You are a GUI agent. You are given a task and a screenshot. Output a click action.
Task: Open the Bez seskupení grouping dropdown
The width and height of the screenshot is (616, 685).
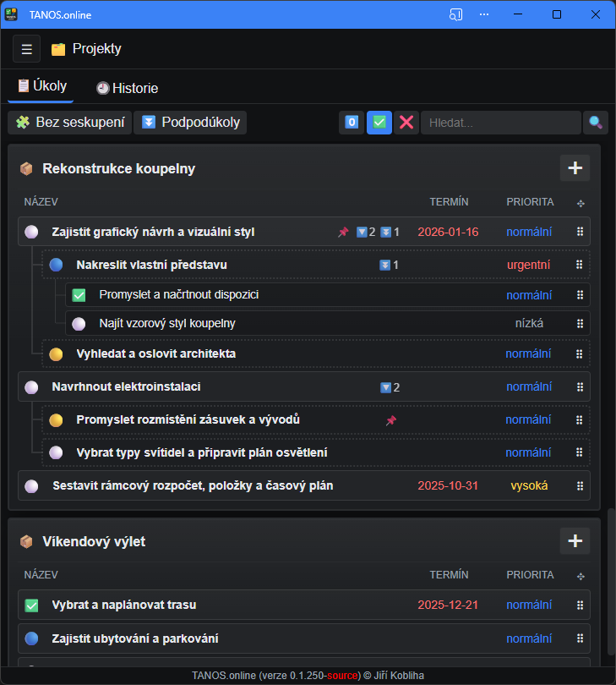pos(70,123)
